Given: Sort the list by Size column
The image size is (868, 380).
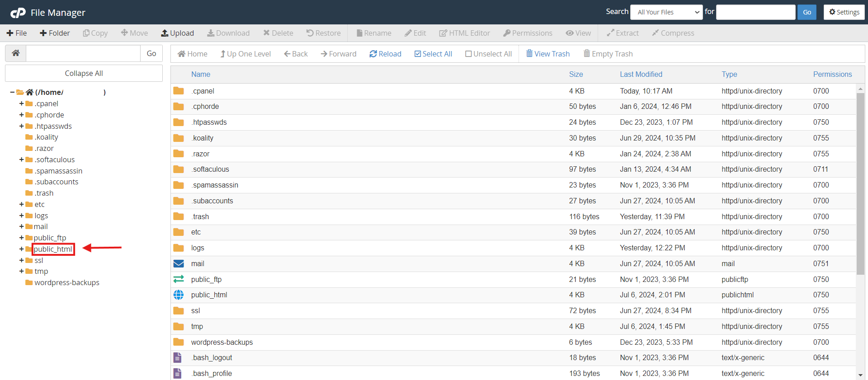Looking at the screenshot, I should (576, 74).
